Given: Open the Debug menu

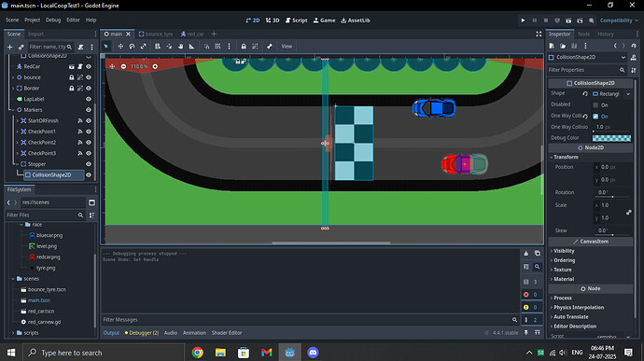Looking at the screenshot, I should click(x=53, y=21).
